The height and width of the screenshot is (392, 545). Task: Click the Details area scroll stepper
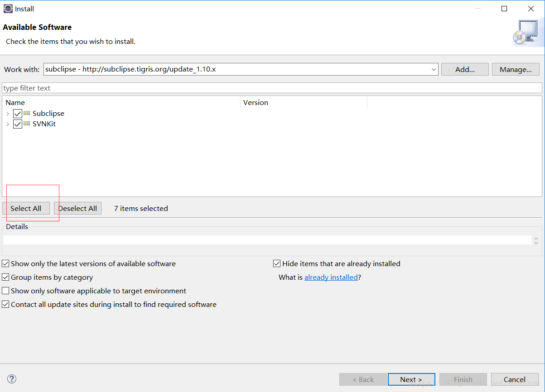536,240
